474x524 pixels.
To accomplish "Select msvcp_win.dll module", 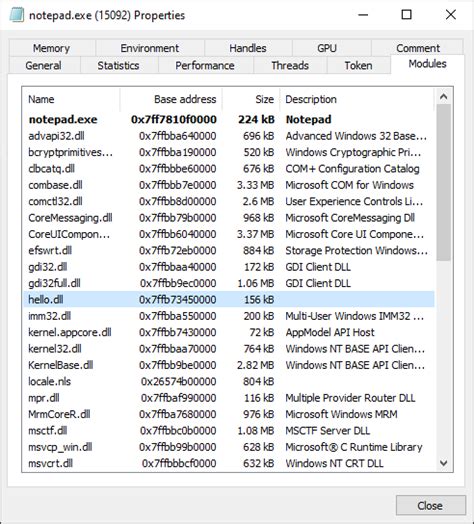I will (229, 447).
